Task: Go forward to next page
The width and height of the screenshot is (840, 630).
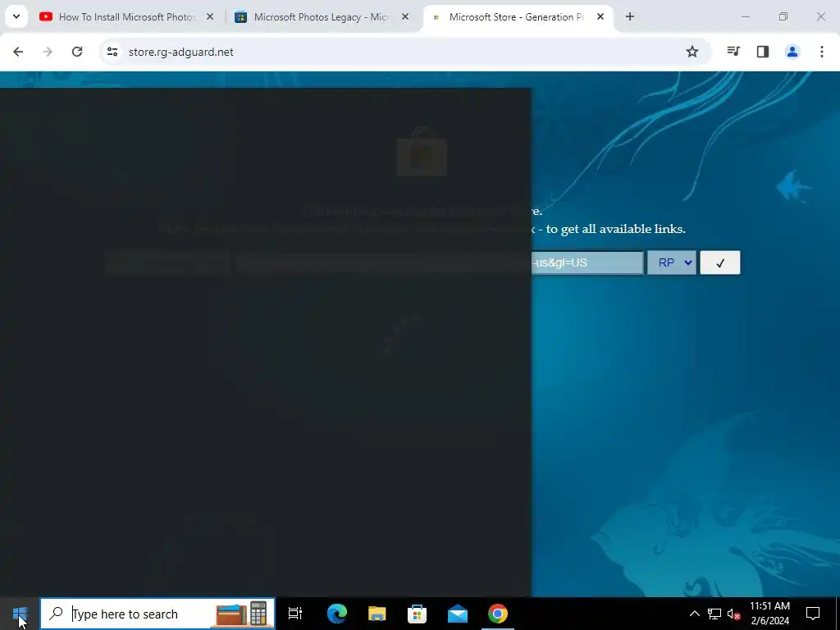Action: point(48,52)
